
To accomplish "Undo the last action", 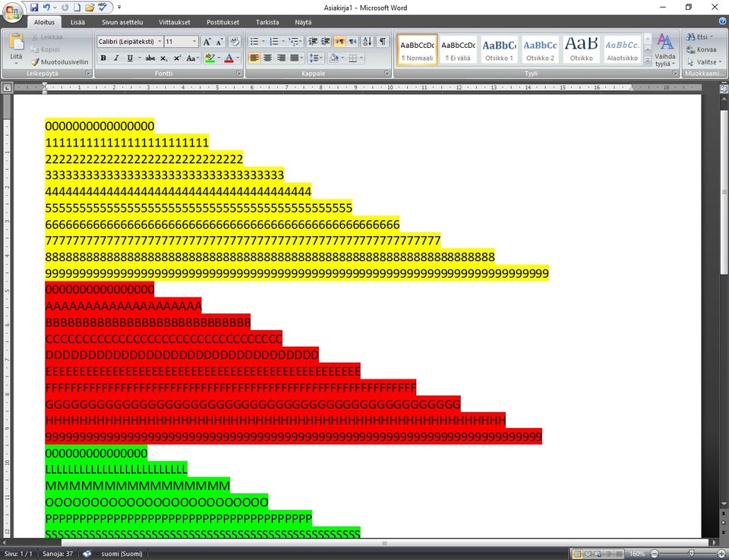I will 46,8.
